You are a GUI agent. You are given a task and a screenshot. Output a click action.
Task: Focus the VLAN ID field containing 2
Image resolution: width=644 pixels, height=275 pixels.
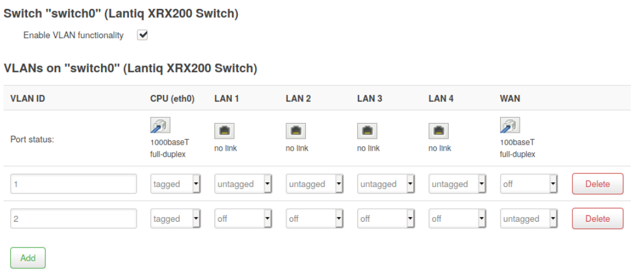(73, 219)
